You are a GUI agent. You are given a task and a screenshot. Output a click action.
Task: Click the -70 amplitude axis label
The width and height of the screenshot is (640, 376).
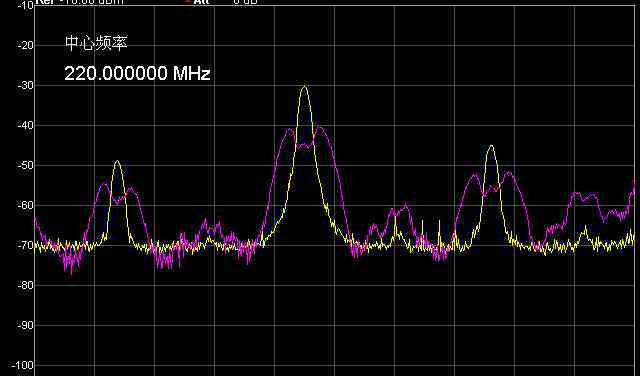click(x=25, y=245)
